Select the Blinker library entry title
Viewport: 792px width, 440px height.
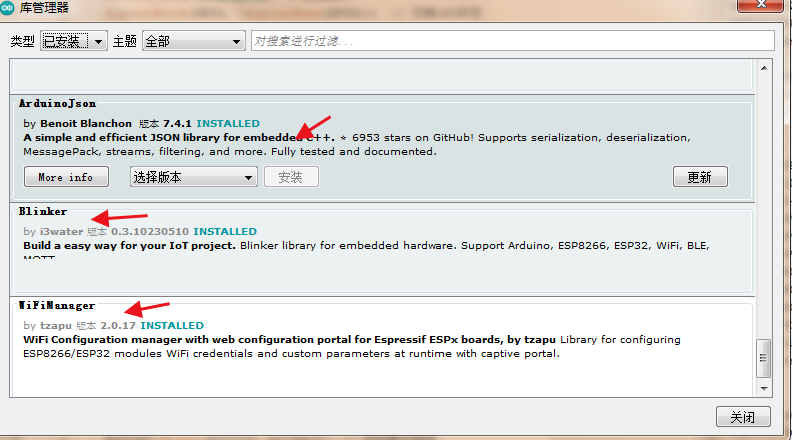point(42,211)
